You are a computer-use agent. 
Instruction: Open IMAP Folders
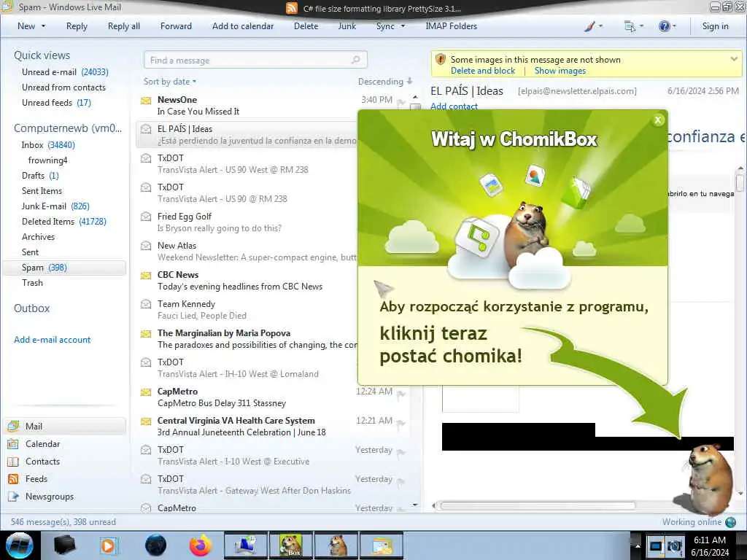click(x=451, y=26)
